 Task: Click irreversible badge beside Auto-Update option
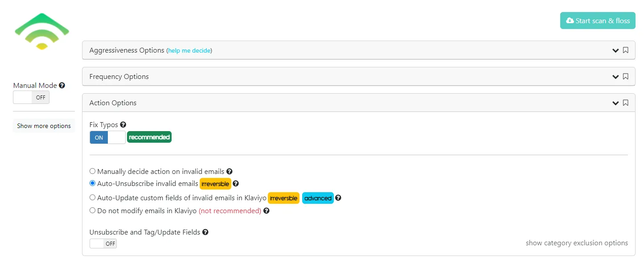pos(283,198)
